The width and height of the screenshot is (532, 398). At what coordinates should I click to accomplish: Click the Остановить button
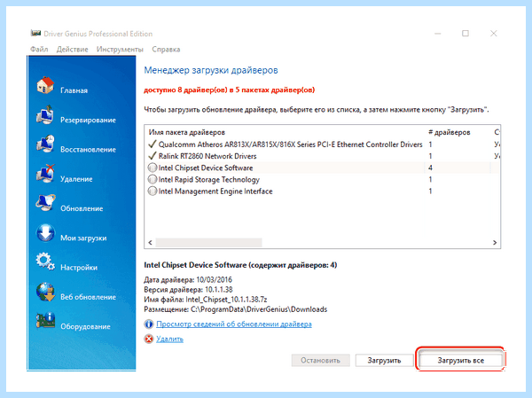pyautogui.click(x=320, y=361)
